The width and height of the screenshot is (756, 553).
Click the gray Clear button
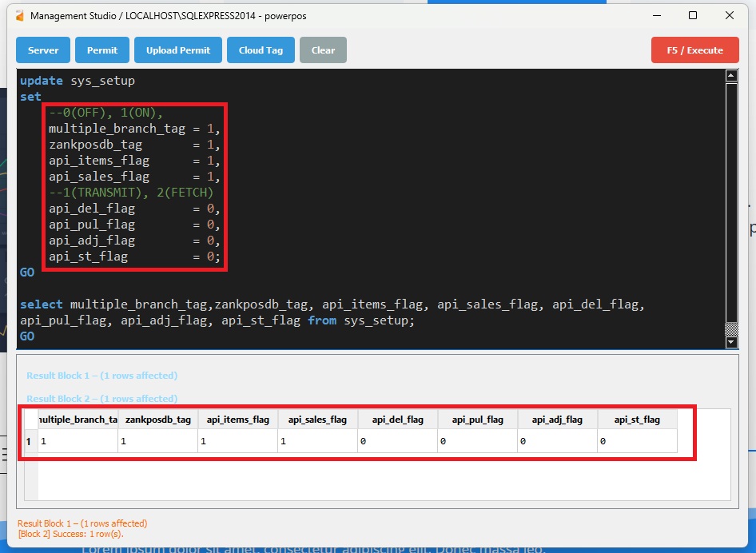323,50
